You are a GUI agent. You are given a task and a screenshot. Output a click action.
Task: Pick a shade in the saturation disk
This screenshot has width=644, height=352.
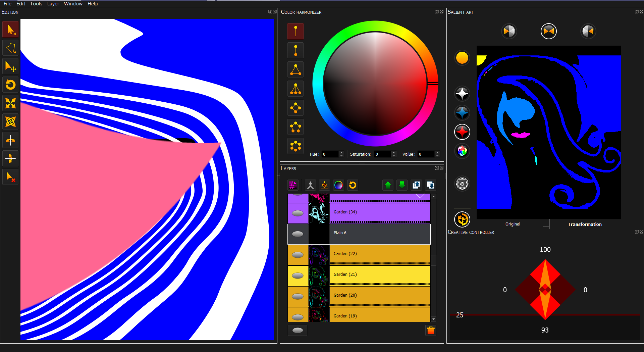pos(375,84)
